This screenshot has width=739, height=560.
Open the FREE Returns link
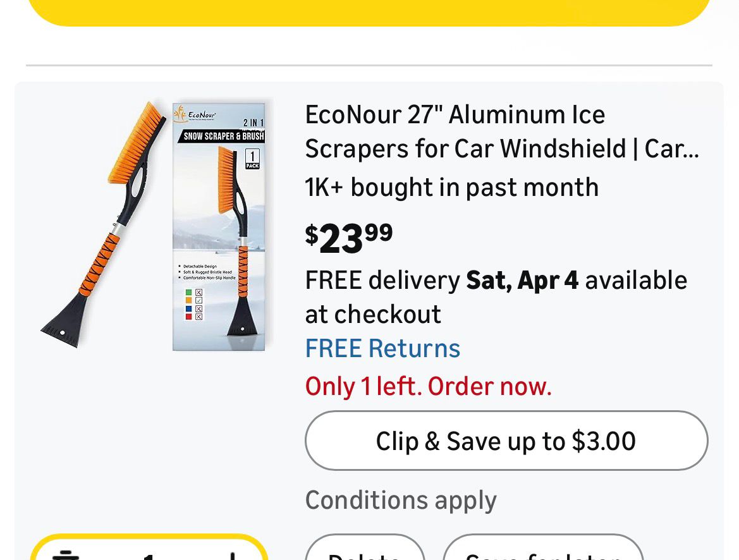[382, 348]
